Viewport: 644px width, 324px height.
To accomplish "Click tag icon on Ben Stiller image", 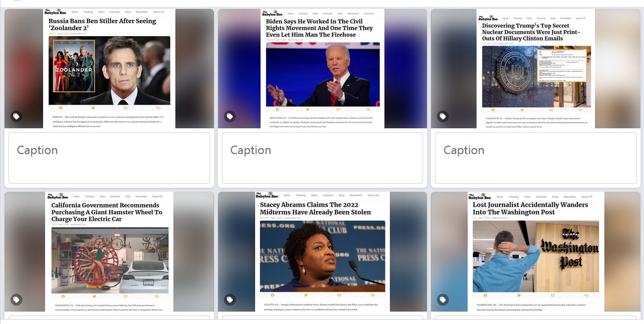I will (16, 116).
